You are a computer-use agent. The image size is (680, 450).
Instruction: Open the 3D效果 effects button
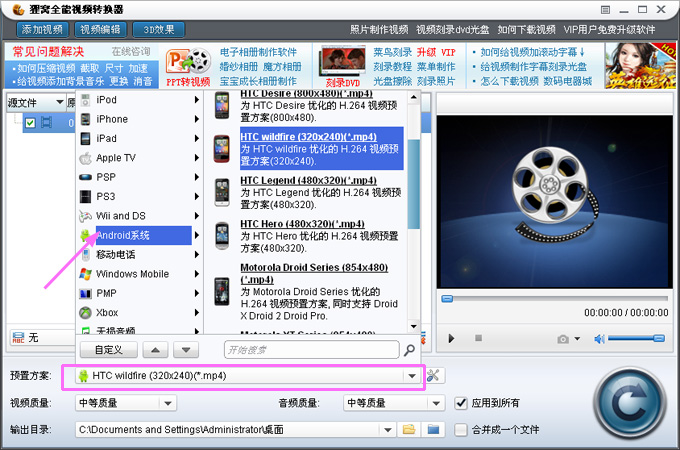pos(159,29)
